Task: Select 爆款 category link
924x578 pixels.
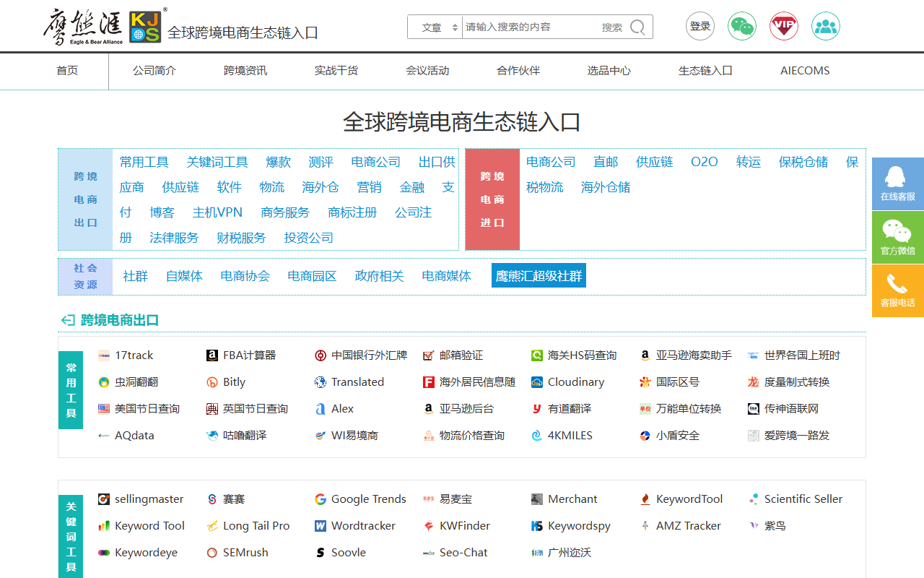Action: coord(278,162)
